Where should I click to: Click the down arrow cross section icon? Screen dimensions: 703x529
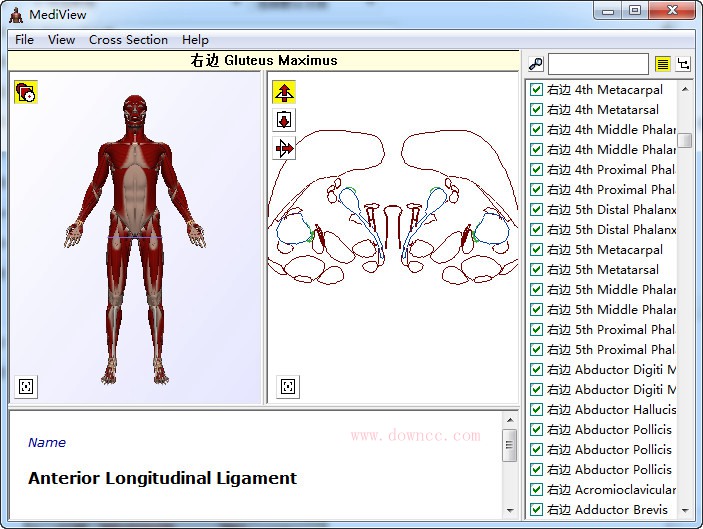tap(284, 120)
